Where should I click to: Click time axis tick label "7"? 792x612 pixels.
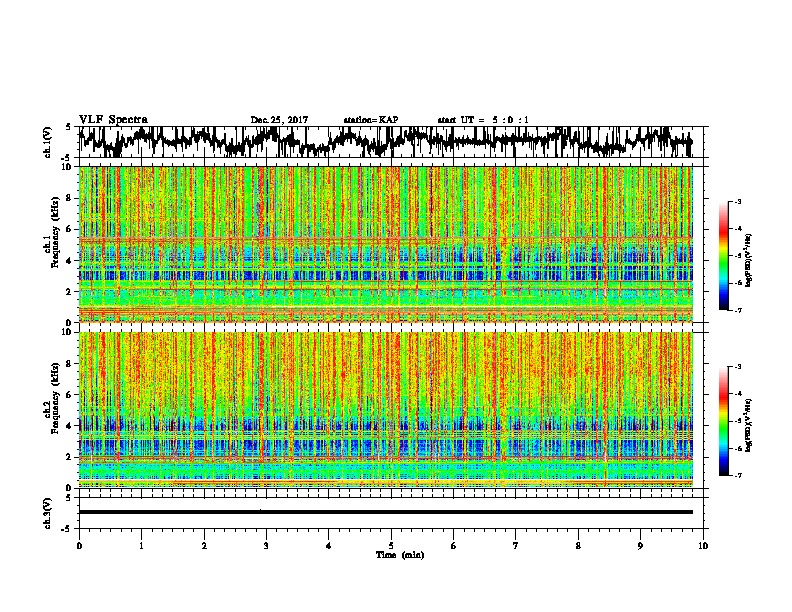click(516, 546)
